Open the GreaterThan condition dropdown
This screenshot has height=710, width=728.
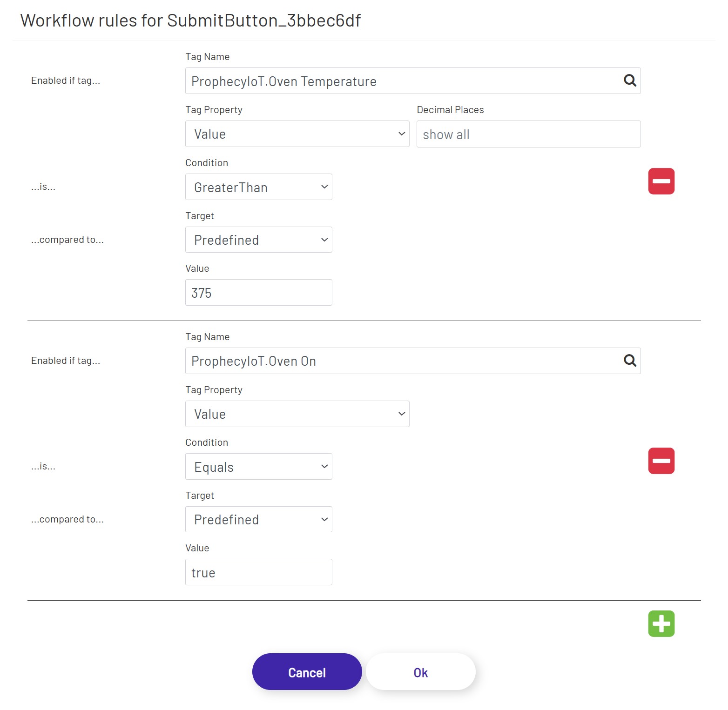[x=258, y=187]
